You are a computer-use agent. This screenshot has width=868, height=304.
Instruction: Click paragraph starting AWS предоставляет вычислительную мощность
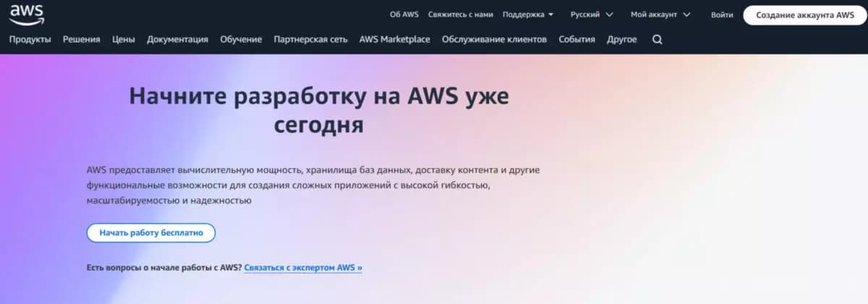[x=313, y=185]
